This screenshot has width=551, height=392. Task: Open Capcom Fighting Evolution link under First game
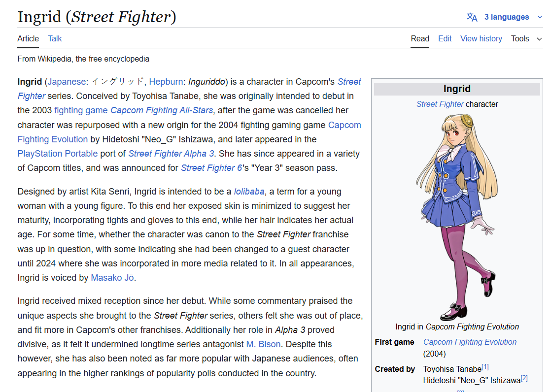click(470, 342)
